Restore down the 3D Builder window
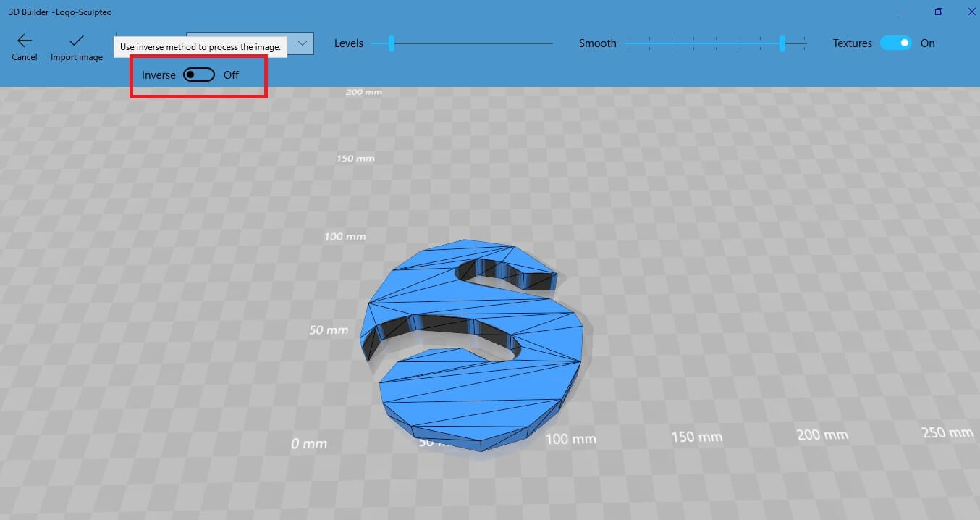This screenshot has width=980, height=520. pos(939,12)
